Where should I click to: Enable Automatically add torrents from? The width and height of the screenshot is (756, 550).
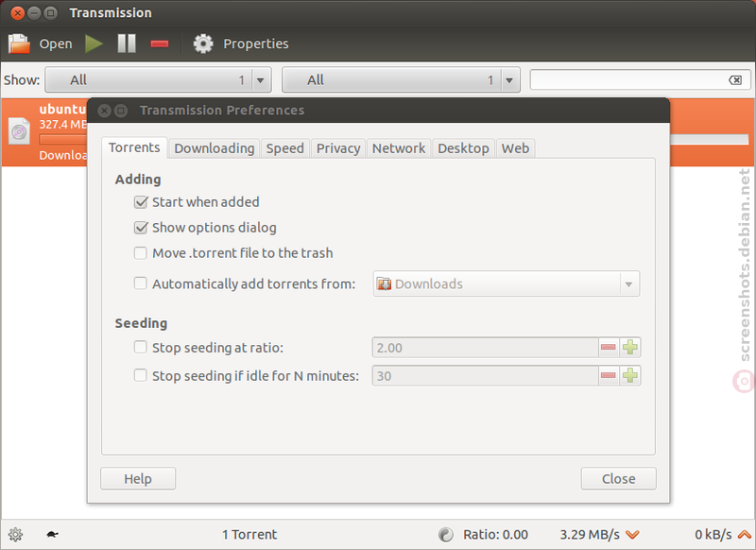(x=140, y=284)
